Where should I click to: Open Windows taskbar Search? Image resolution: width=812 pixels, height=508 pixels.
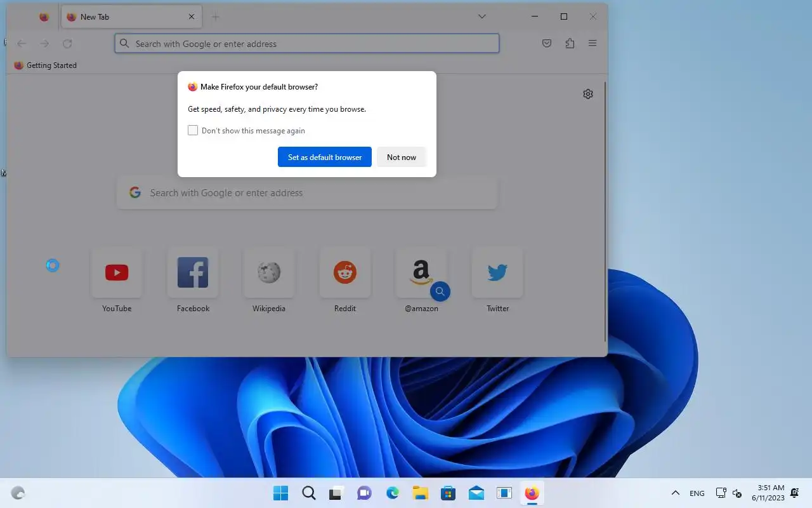308,493
